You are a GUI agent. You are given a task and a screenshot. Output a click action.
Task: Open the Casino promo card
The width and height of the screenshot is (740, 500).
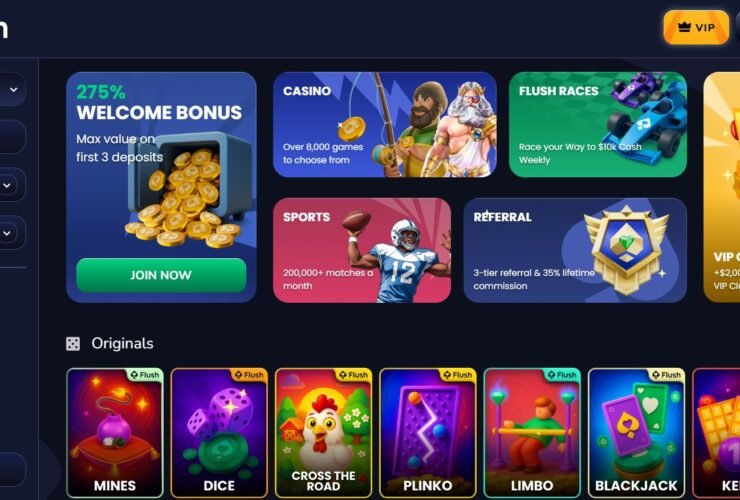[x=385, y=125]
